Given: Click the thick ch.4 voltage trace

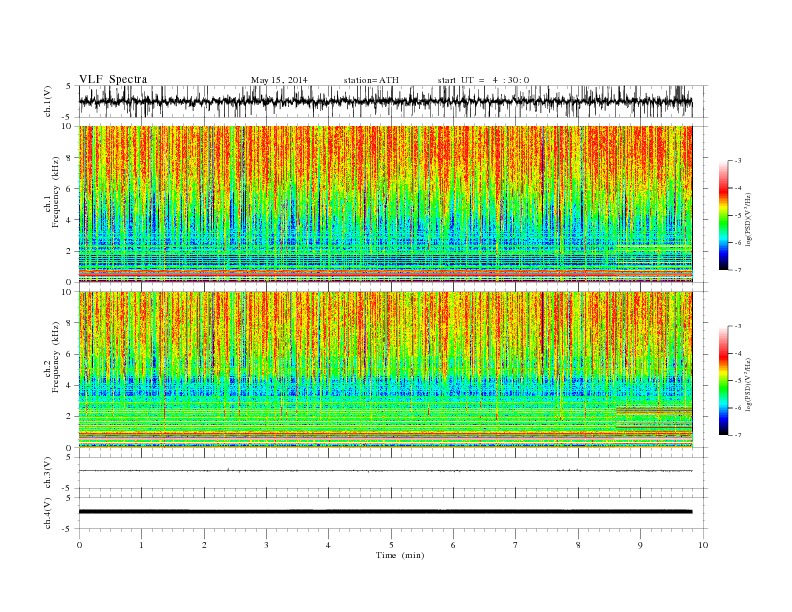Looking at the screenshot, I should pos(386,512).
